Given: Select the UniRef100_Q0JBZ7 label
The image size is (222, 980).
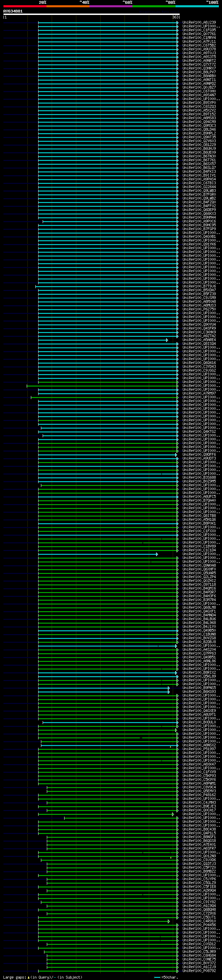Looking at the screenshot, I should [x=199, y=88].
